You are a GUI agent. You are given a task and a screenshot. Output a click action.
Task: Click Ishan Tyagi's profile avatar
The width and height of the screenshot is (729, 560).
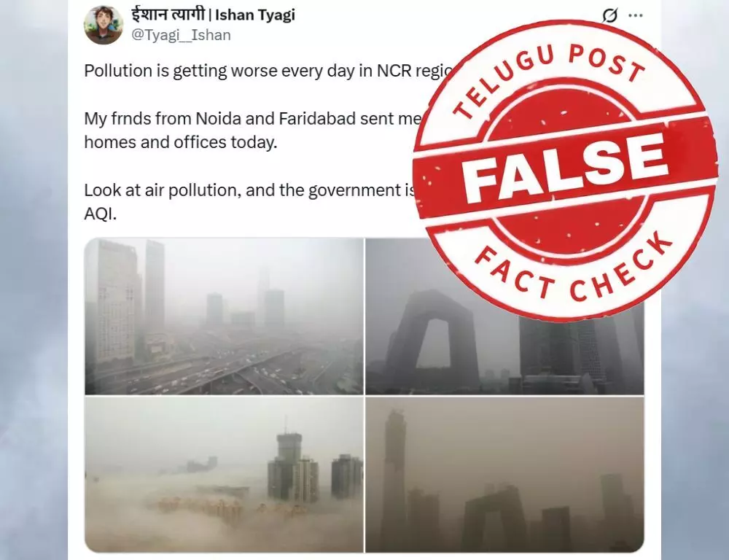pyautogui.click(x=104, y=25)
